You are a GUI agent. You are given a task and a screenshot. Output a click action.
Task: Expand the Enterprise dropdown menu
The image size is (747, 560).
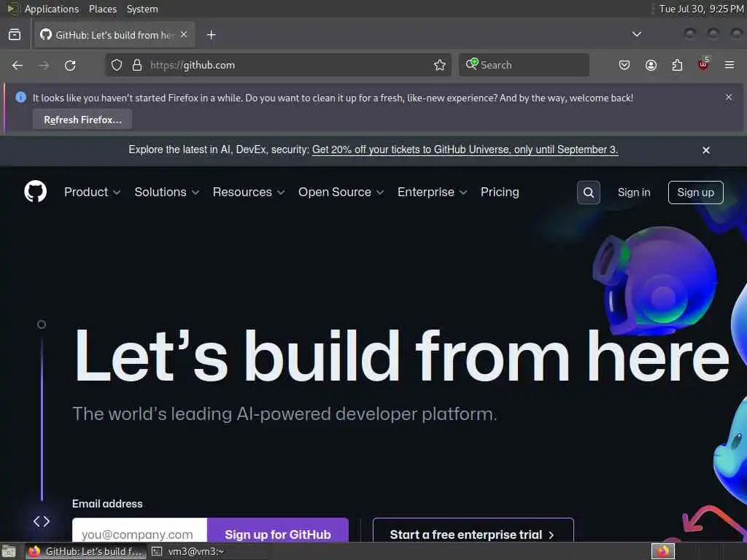pyautogui.click(x=432, y=192)
